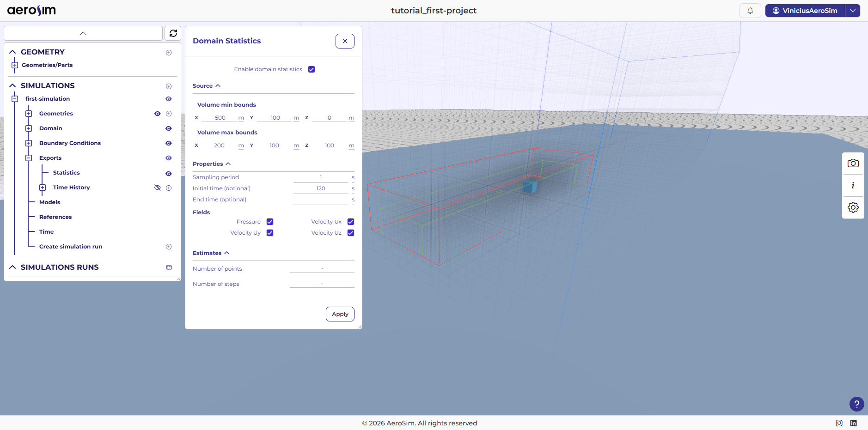Toggle the Pressure field checkbox
The height and width of the screenshot is (430, 868).
coord(270,222)
